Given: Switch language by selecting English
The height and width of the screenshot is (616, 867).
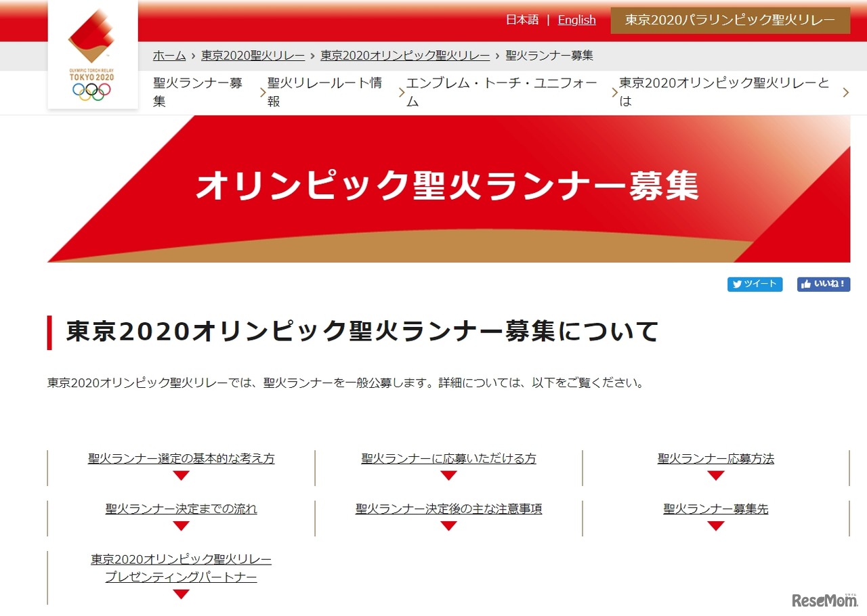Looking at the screenshot, I should coord(576,20).
